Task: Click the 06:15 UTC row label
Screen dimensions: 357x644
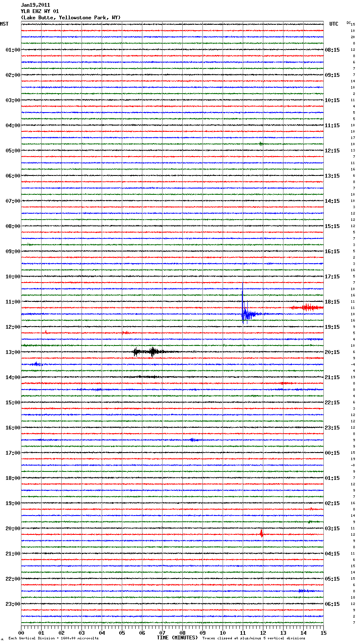Action: click(x=332, y=604)
